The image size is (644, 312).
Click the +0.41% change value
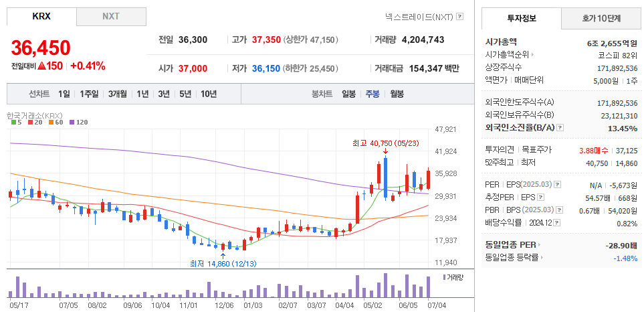[x=88, y=66]
